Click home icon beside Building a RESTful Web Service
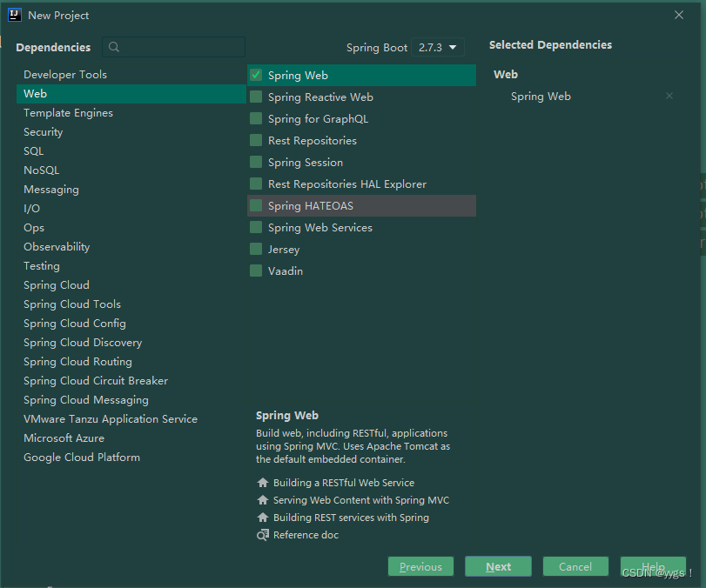The width and height of the screenshot is (706, 588). 263,483
